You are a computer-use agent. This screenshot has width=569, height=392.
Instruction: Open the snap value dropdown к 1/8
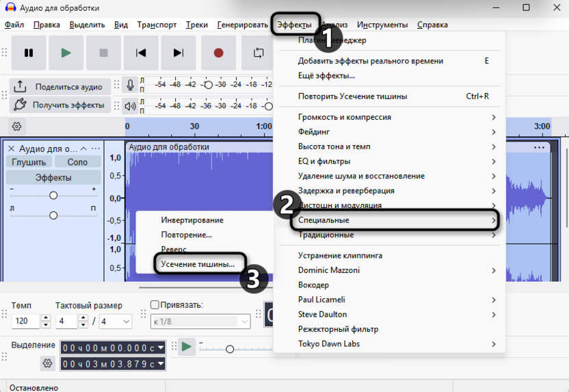pos(200,322)
